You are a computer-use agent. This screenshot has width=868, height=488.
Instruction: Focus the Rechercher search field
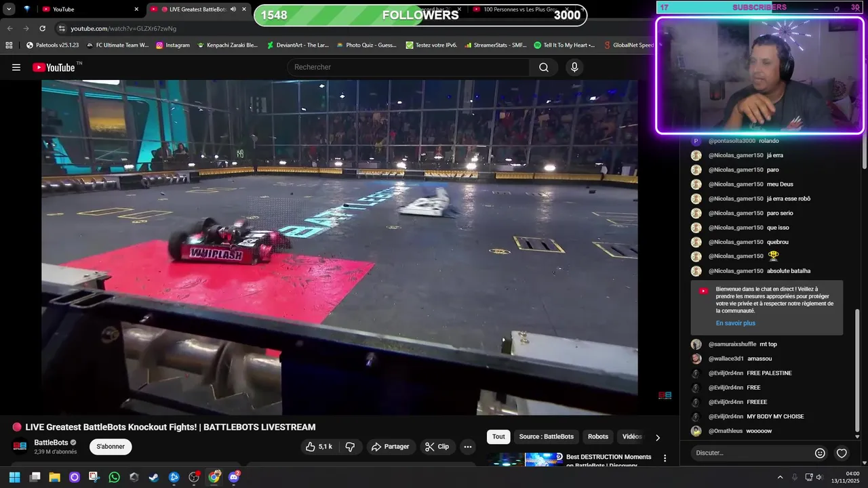click(x=408, y=67)
